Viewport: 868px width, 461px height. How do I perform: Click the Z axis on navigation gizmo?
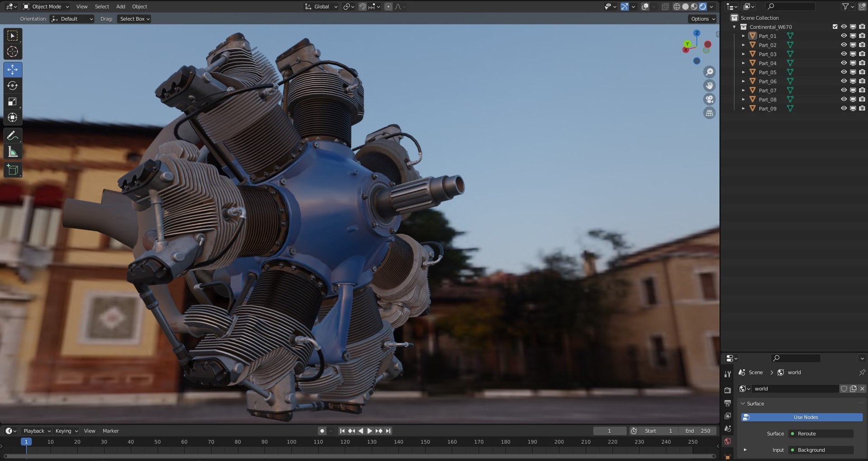pos(697,33)
